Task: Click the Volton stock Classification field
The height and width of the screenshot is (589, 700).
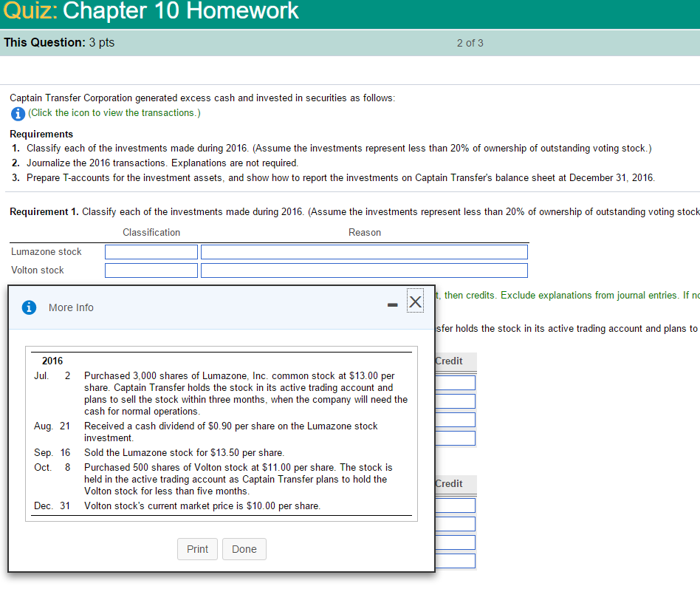Action: click(151, 270)
